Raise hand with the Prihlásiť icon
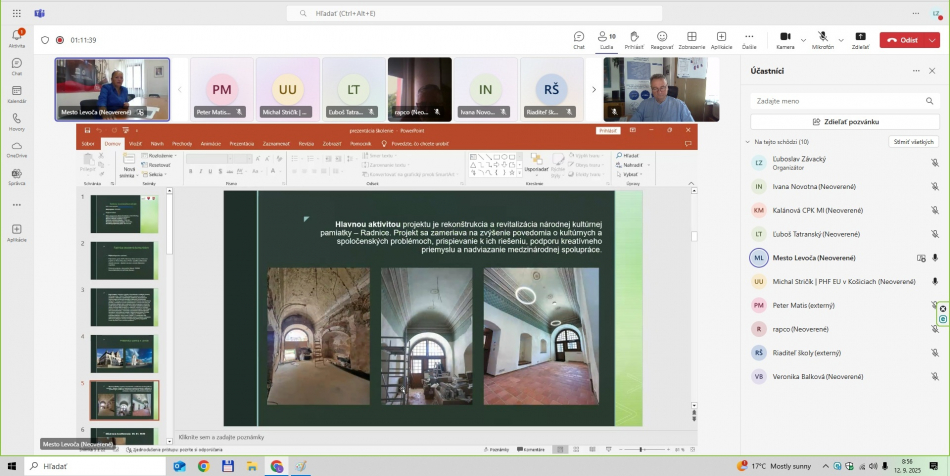This screenshot has width=950, height=476. pyautogui.click(x=634, y=39)
